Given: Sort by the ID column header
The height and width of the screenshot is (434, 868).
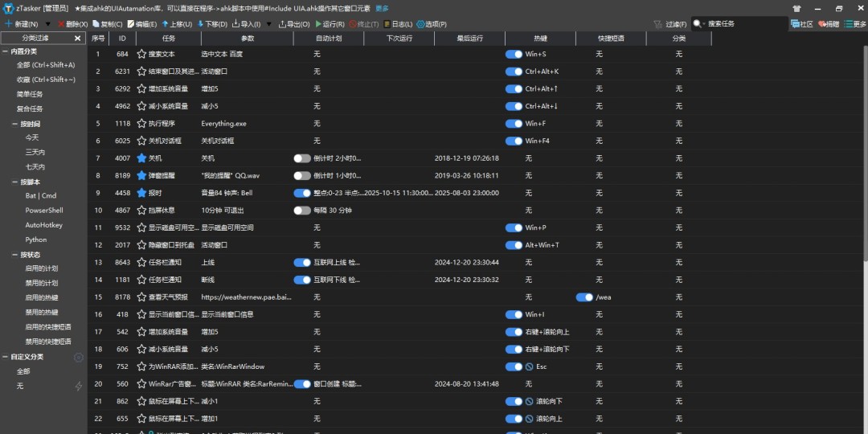Looking at the screenshot, I should point(122,39).
